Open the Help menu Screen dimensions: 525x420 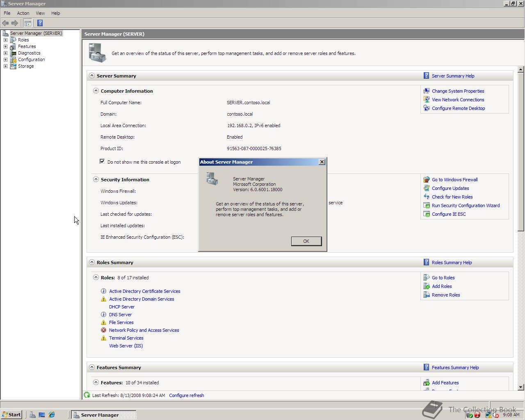tap(55, 13)
